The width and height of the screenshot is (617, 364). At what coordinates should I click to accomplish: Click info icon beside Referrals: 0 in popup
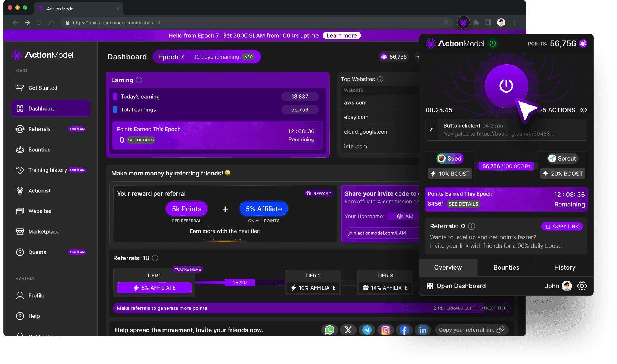[x=472, y=226]
